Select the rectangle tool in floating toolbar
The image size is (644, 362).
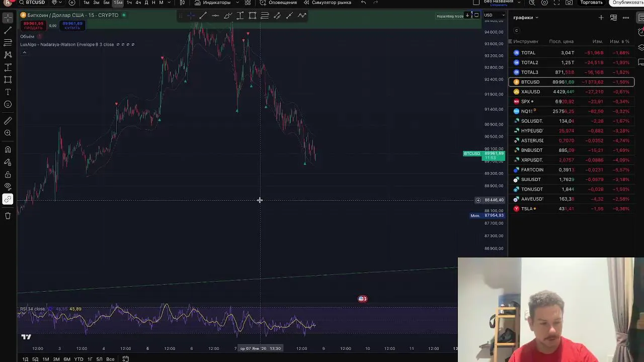coord(252,16)
